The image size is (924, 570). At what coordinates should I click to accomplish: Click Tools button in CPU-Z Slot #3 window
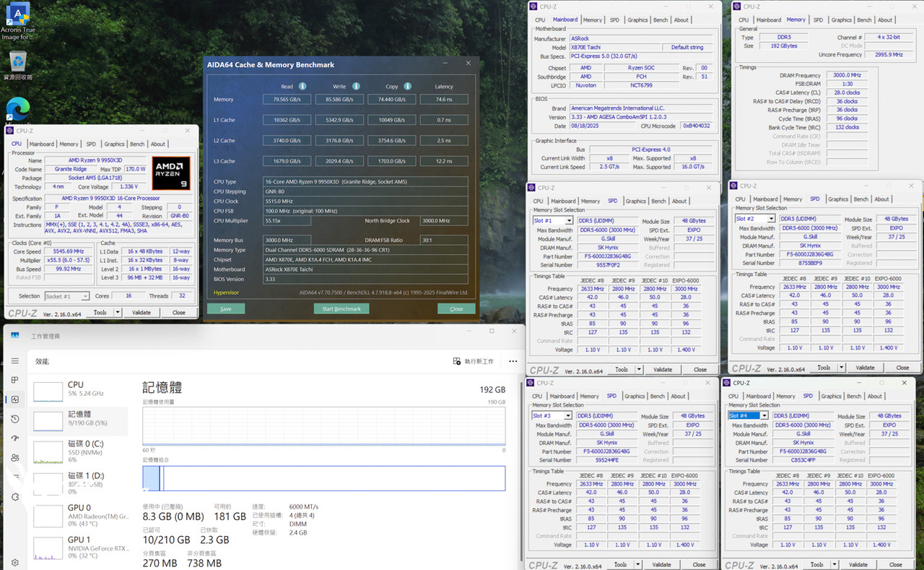[620, 564]
